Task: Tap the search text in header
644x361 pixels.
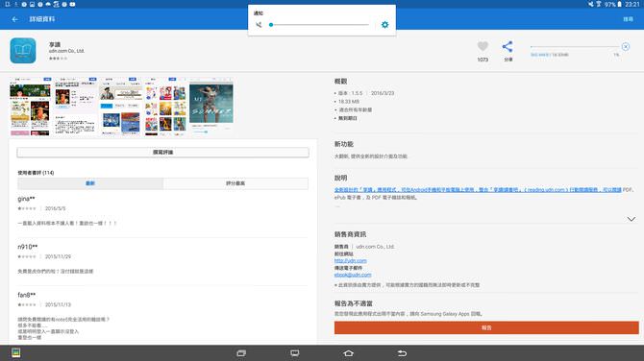Action: tap(628, 19)
